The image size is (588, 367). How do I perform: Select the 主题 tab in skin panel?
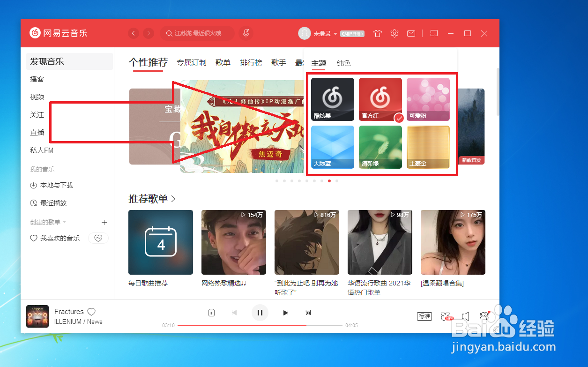pyautogui.click(x=319, y=63)
